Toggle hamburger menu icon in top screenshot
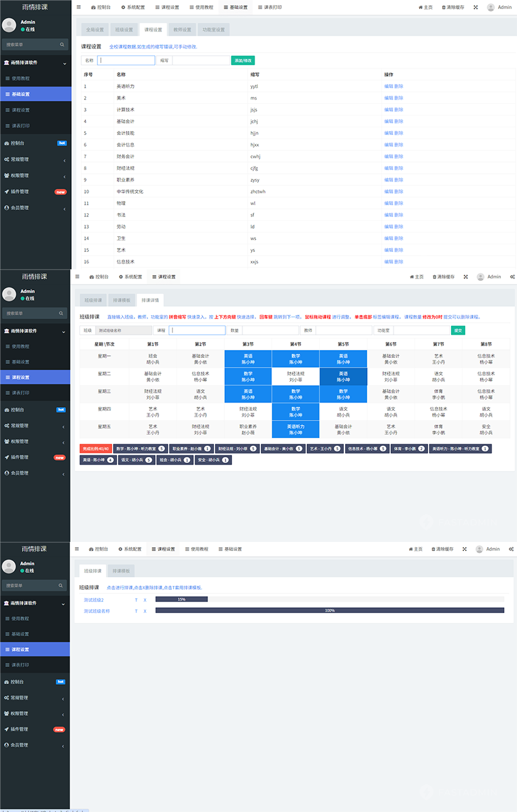 tap(78, 7)
